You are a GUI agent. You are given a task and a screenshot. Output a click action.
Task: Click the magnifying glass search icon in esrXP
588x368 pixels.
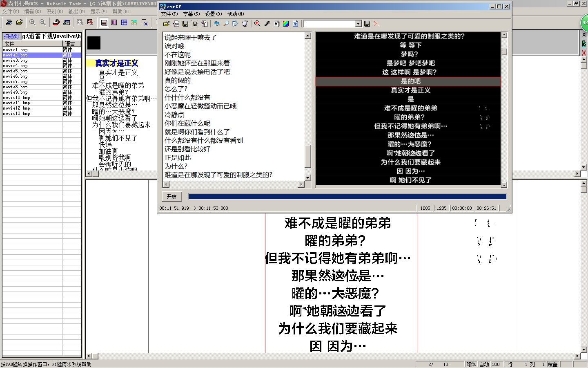[226, 24]
